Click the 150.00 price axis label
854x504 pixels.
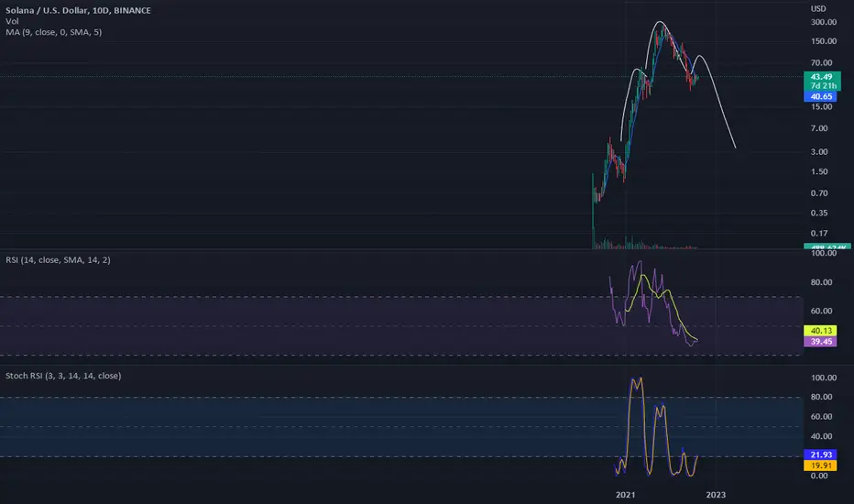[x=824, y=41]
